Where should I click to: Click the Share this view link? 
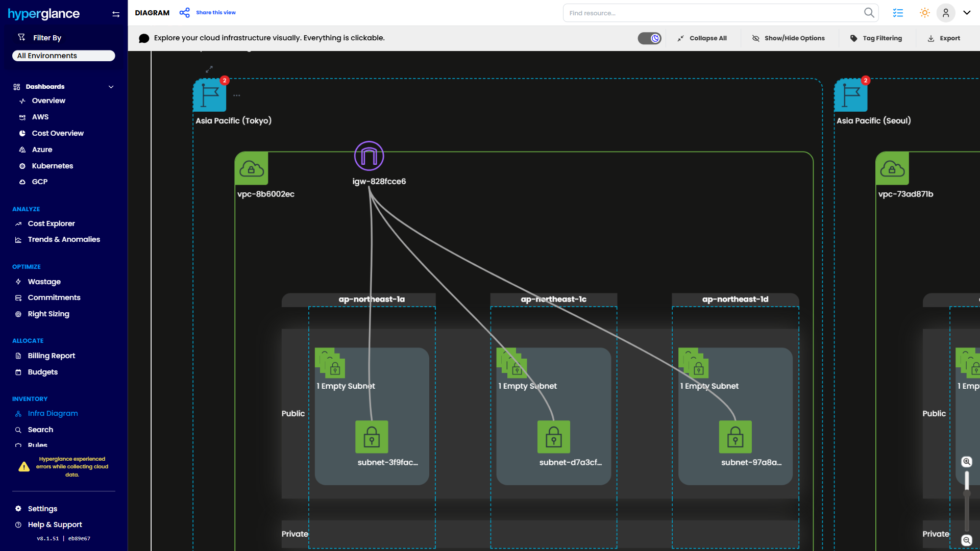215,13
